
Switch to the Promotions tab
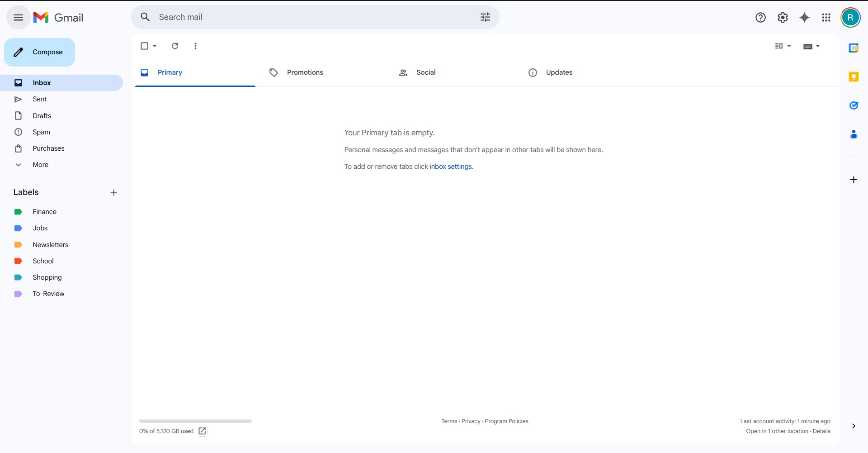pyautogui.click(x=305, y=72)
